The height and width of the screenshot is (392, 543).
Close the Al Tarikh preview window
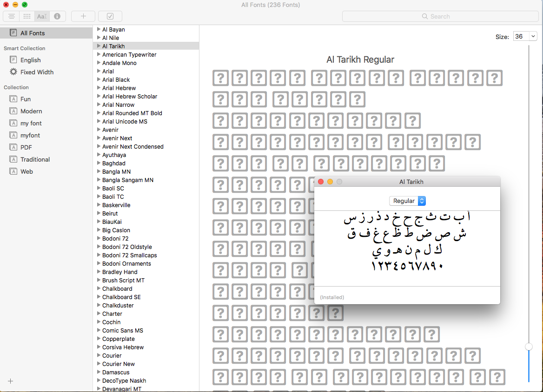(321, 182)
